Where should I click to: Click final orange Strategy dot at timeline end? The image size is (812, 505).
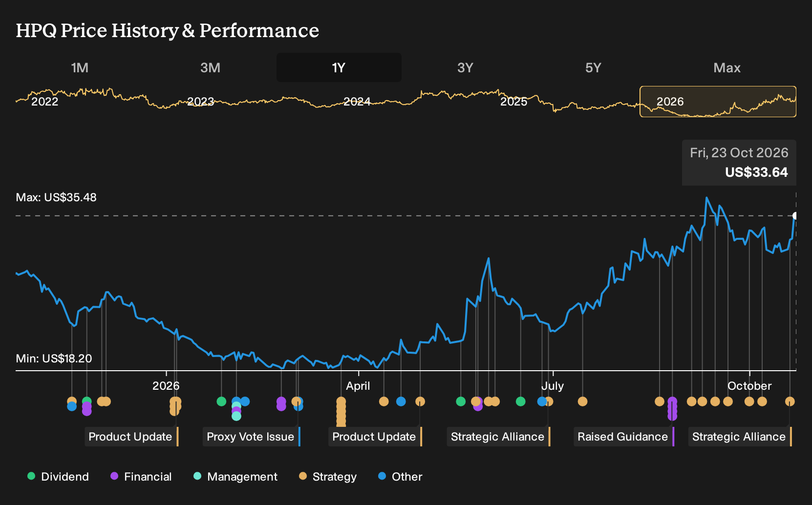pos(790,401)
